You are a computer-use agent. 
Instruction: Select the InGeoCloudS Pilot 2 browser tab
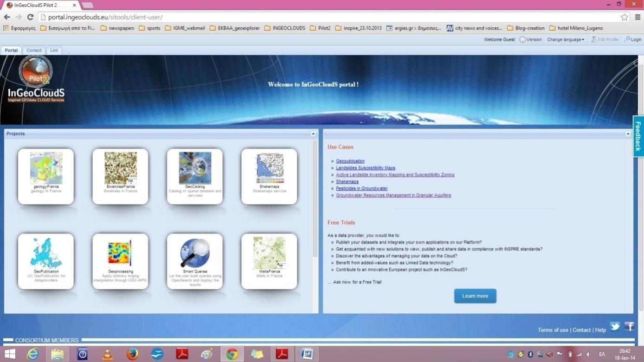(41, 5)
